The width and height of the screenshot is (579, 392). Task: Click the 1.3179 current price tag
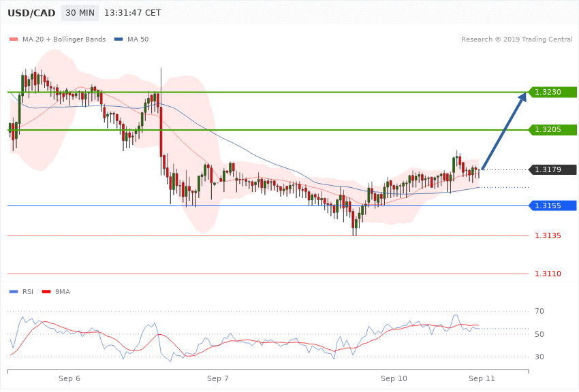tap(552, 169)
